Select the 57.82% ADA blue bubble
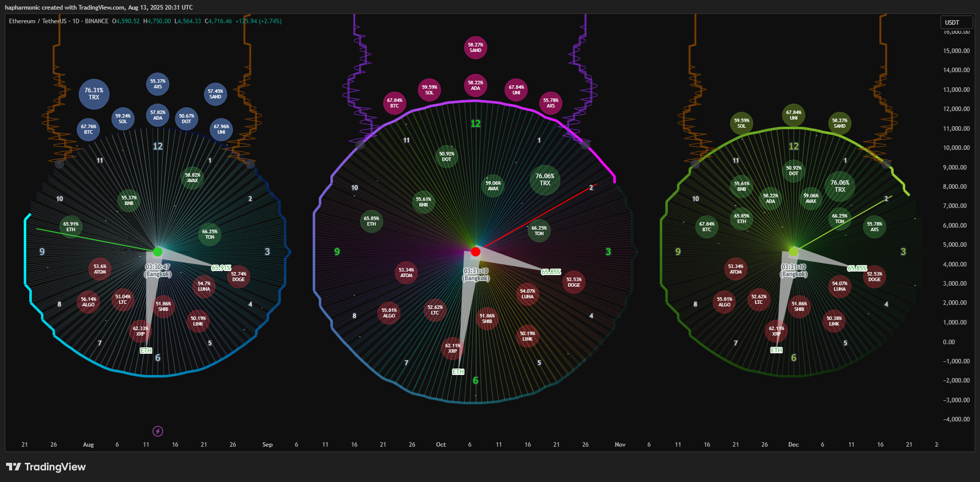 point(158,115)
